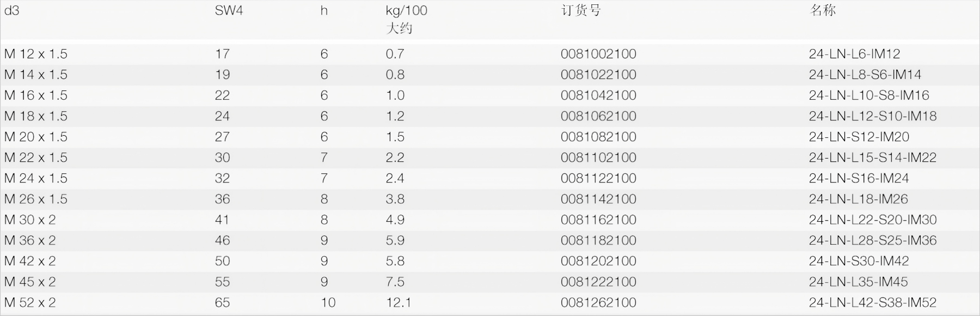Click the SW4 column header

pyautogui.click(x=229, y=11)
